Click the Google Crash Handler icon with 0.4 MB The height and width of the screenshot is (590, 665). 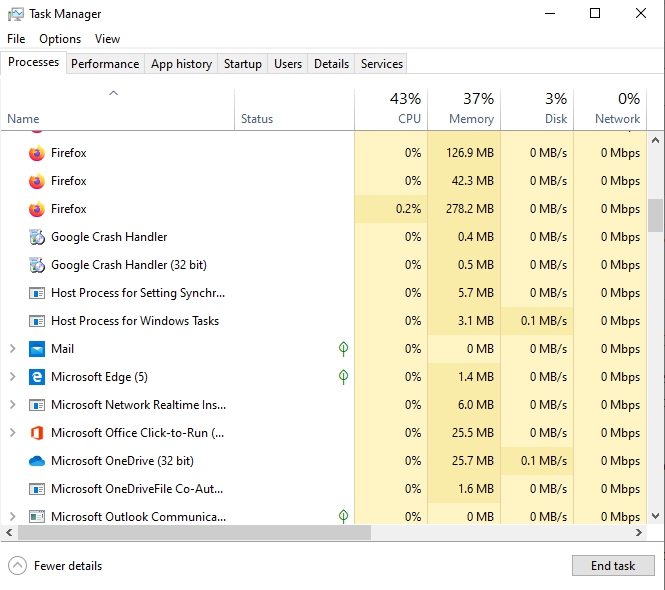tap(37, 237)
